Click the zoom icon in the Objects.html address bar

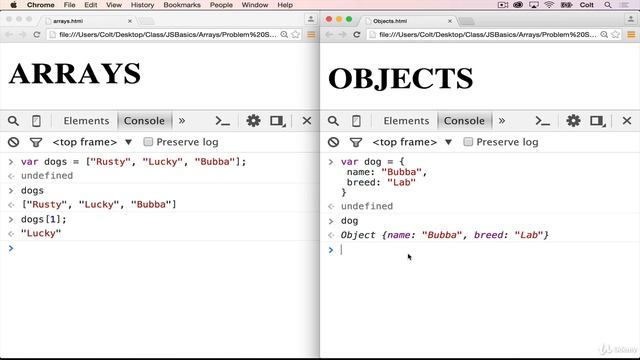604,35
